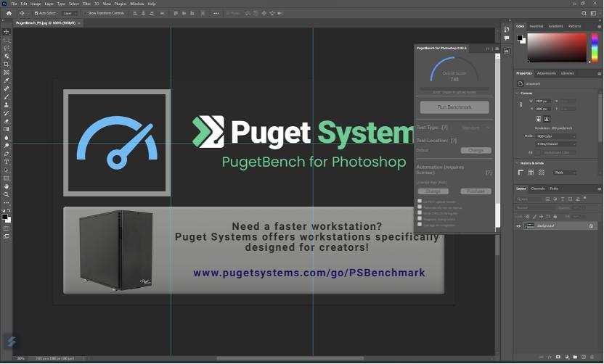Hide the Background layer with eye icon
The image size is (604, 364).
click(x=518, y=226)
